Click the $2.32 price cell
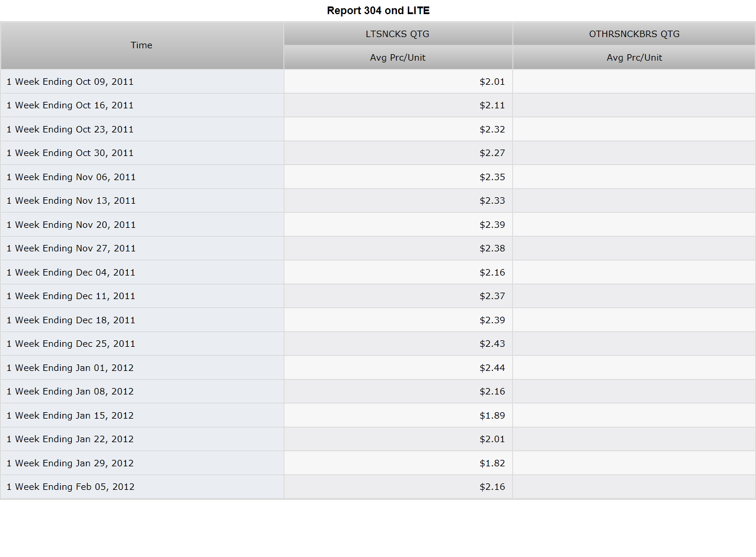The width and height of the screenshot is (756, 557). [x=398, y=129]
